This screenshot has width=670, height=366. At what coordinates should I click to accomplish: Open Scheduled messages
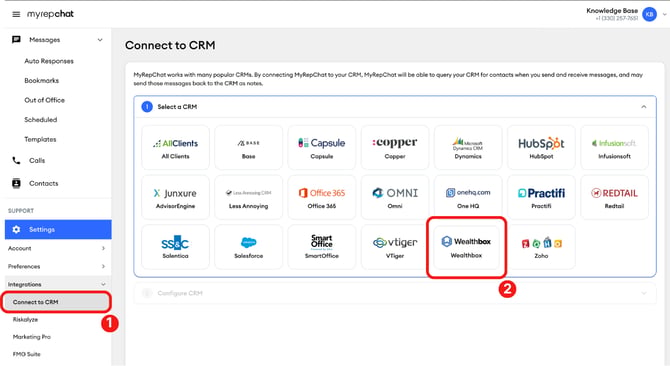(x=41, y=120)
